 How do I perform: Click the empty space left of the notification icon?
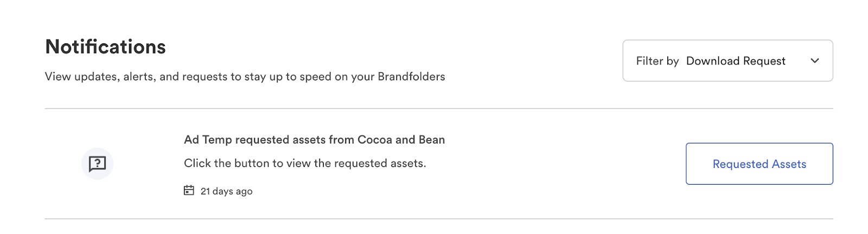click(x=61, y=164)
